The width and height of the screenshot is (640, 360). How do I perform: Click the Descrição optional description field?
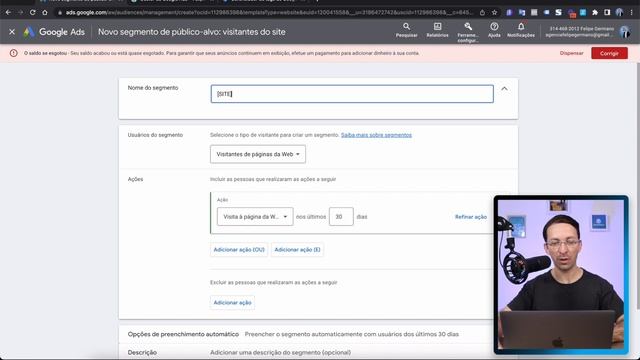point(280,352)
